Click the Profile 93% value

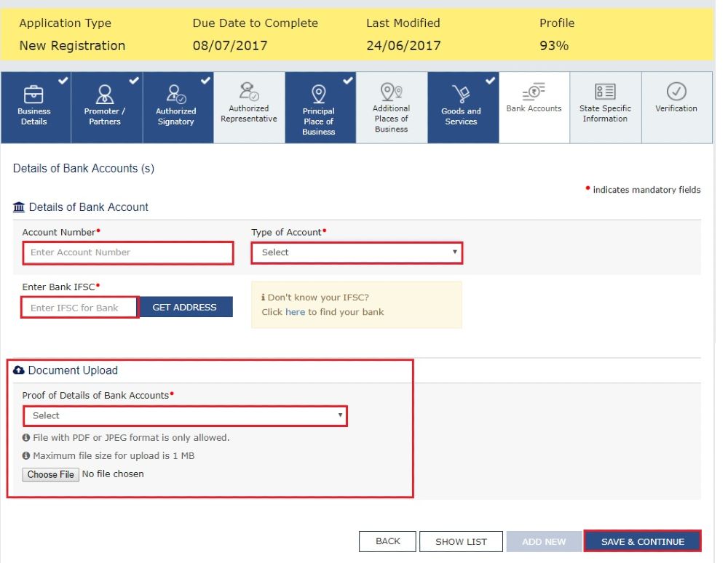pyautogui.click(x=554, y=45)
